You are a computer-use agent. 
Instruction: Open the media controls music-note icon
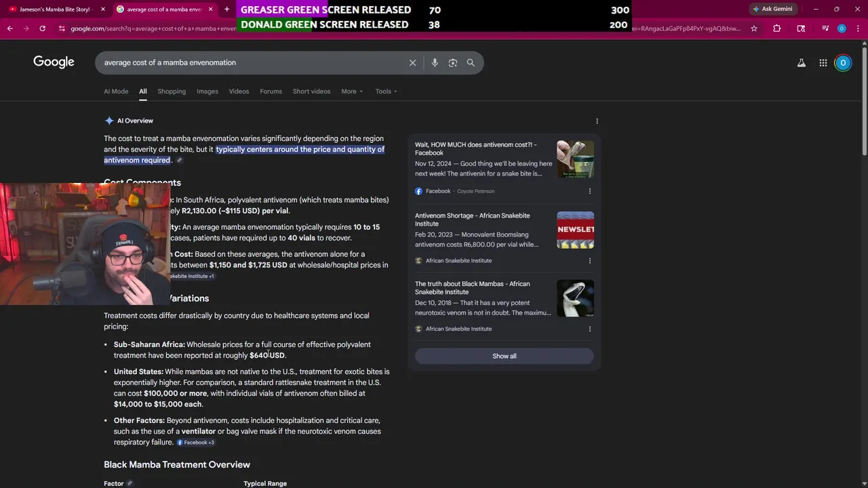825,28
